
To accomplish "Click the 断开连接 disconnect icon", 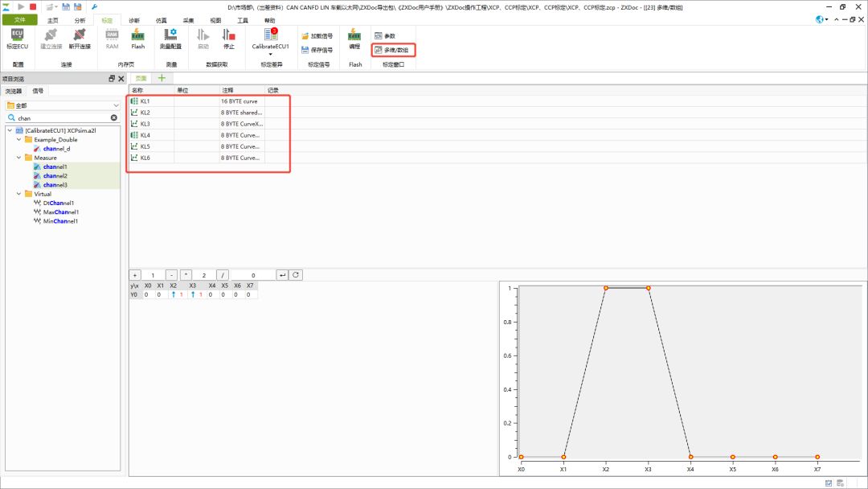I will click(79, 35).
